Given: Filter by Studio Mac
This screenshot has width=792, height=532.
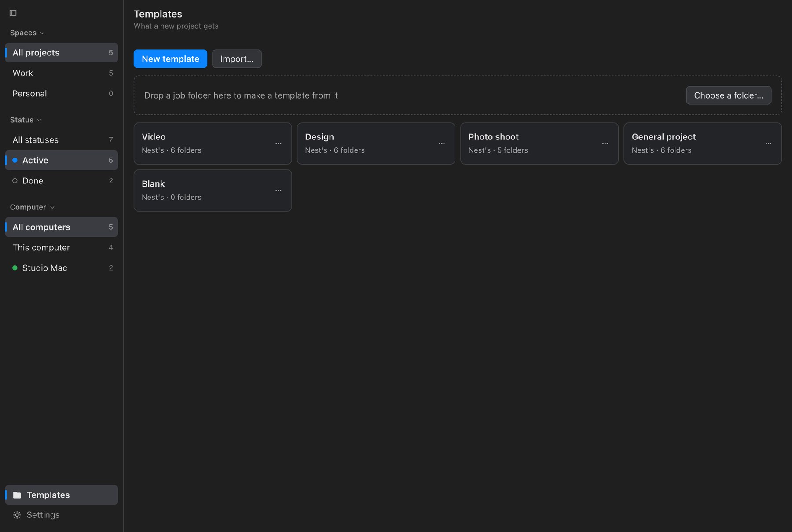Looking at the screenshot, I should pos(62,268).
